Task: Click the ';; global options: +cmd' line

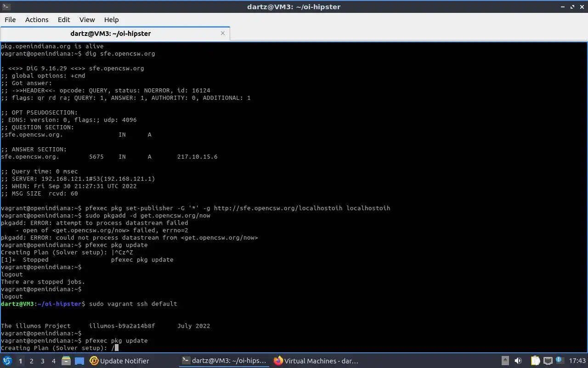Action: pyautogui.click(x=43, y=76)
